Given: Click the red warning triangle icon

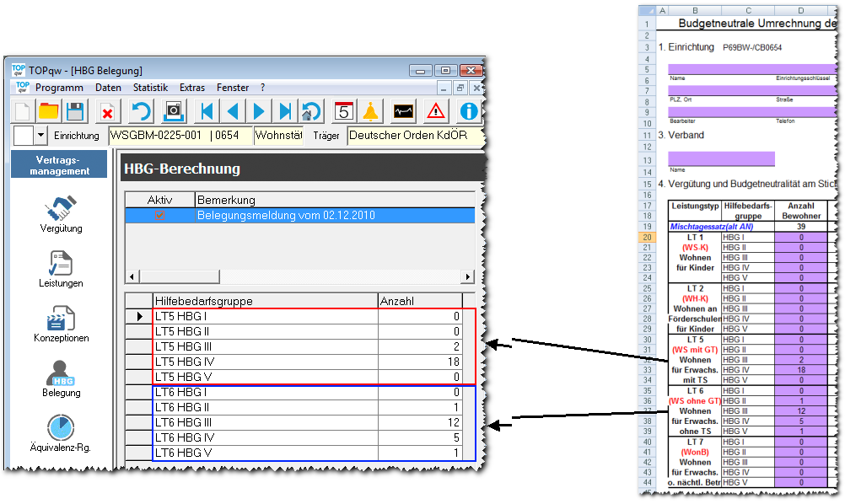Looking at the screenshot, I should [435, 111].
